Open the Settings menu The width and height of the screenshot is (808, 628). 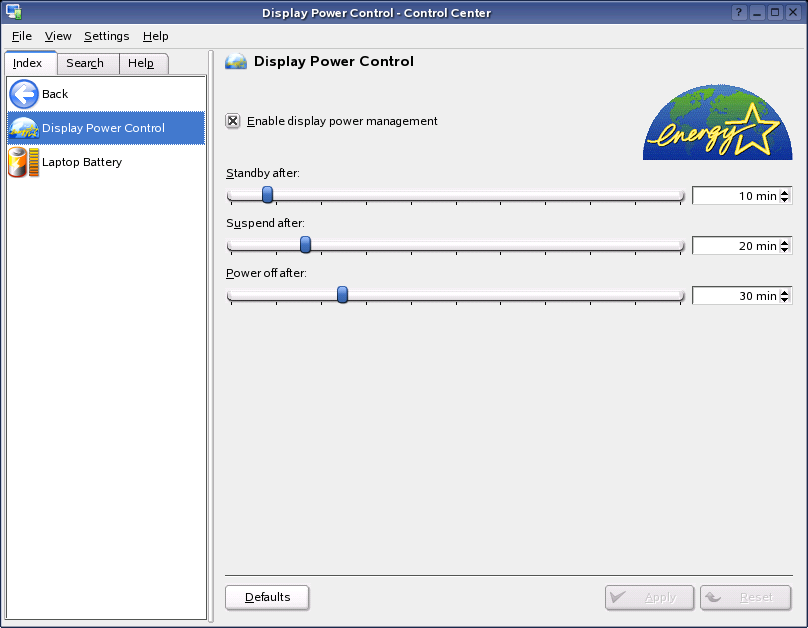pos(106,36)
